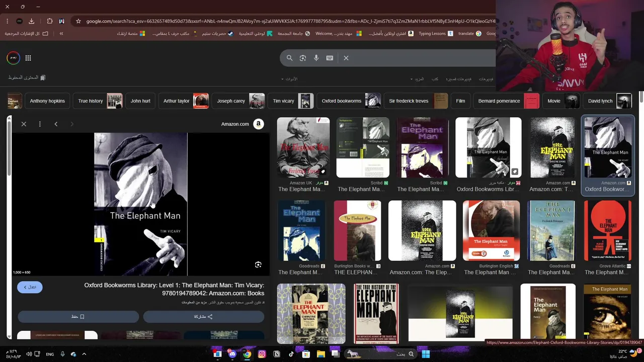
Task: Open File Explorer from the taskbar
Action: [x=320, y=354]
